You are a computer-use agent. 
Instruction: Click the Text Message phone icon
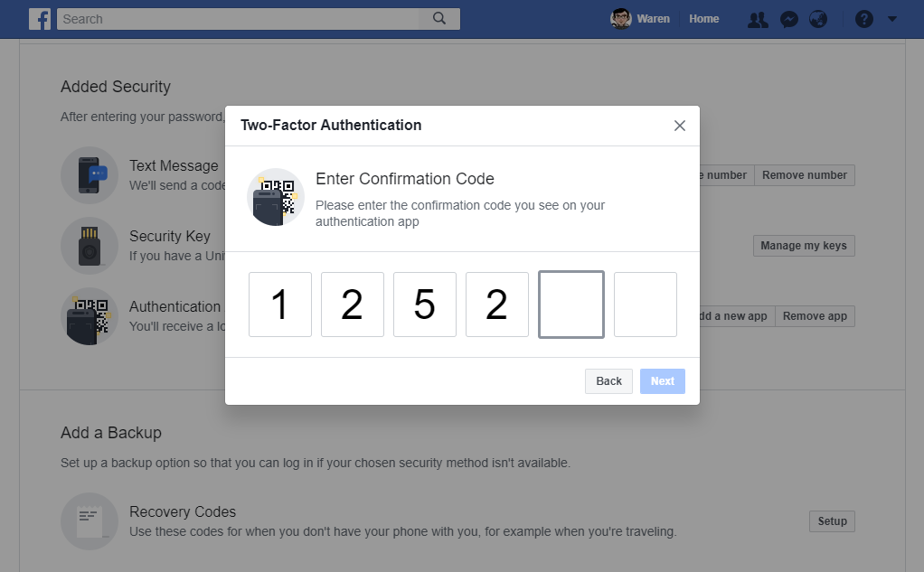coord(90,175)
